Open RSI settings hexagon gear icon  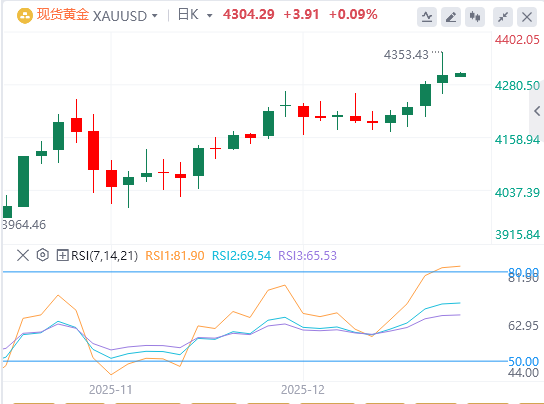[x=42, y=255]
